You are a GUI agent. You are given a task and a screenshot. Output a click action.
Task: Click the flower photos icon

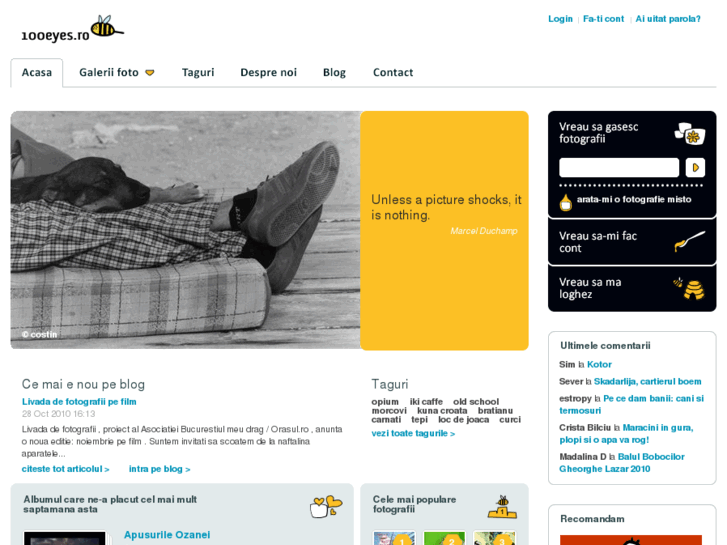click(x=689, y=134)
